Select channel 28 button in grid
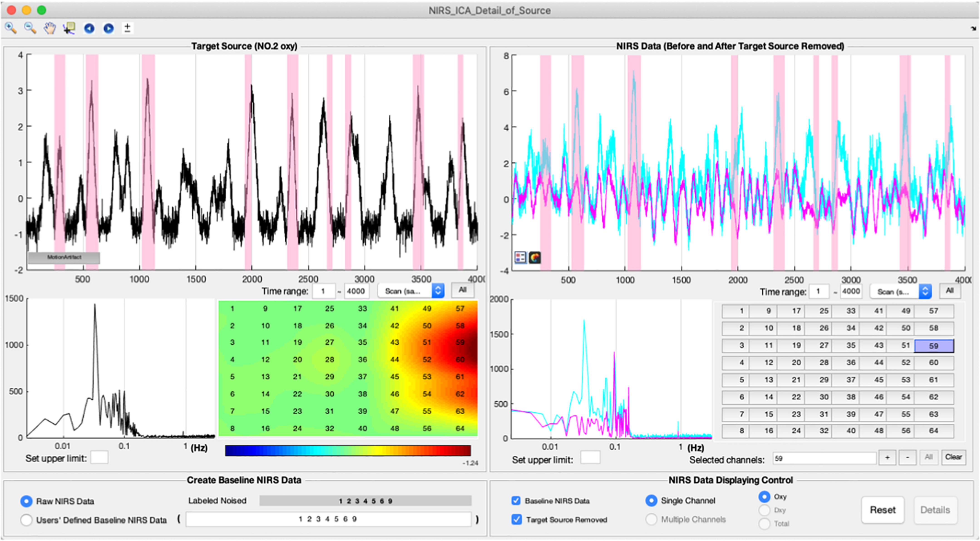 [818, 362]
